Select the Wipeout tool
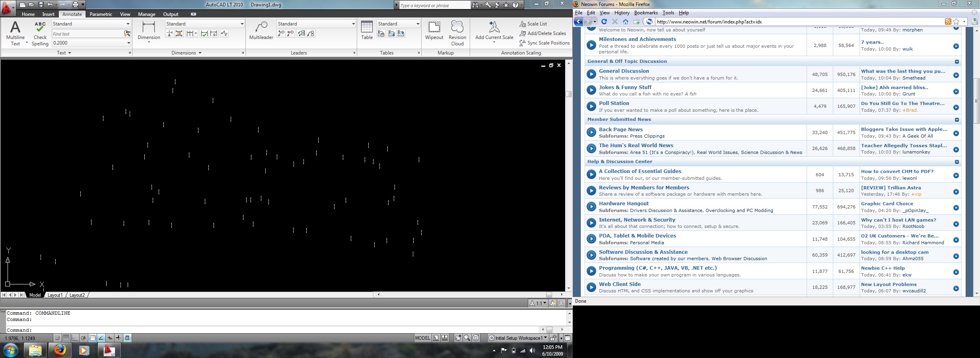Image resolution: width=980 pixels, height=358 pixels. coord(434,30)
